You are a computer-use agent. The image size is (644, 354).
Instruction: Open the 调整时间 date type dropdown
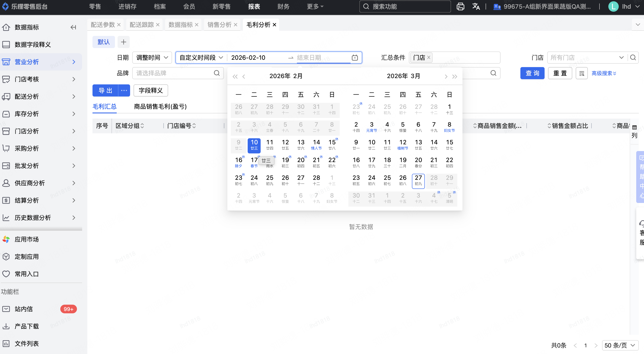click(152, 58)
